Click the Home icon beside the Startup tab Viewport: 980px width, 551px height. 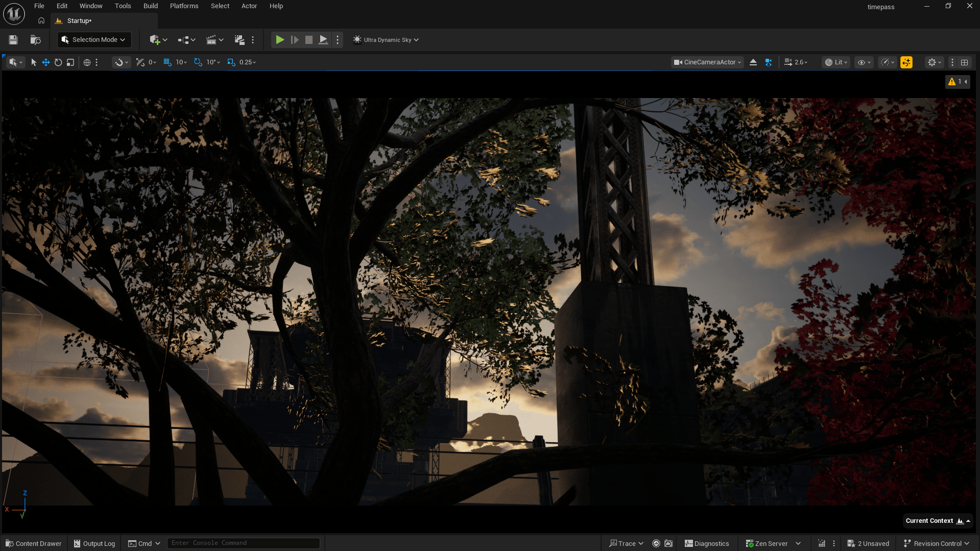(x=41, y=21)
